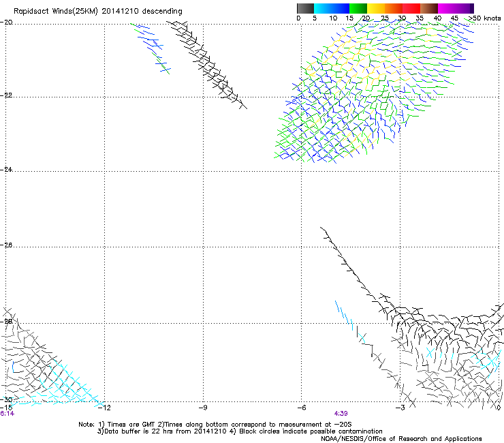Click the gray 0-5 knots color band
The width and height of the screenshot is (504, 443).
click(305, 8)
